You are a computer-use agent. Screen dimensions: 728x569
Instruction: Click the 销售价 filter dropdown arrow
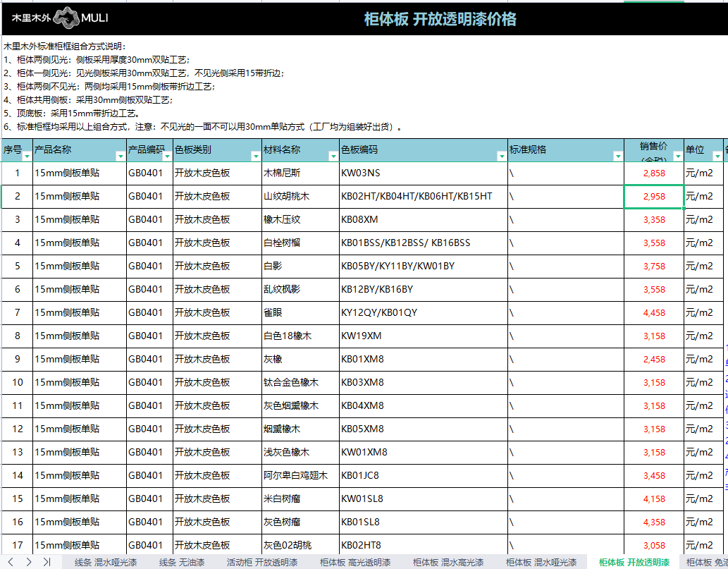click(678, 157)
